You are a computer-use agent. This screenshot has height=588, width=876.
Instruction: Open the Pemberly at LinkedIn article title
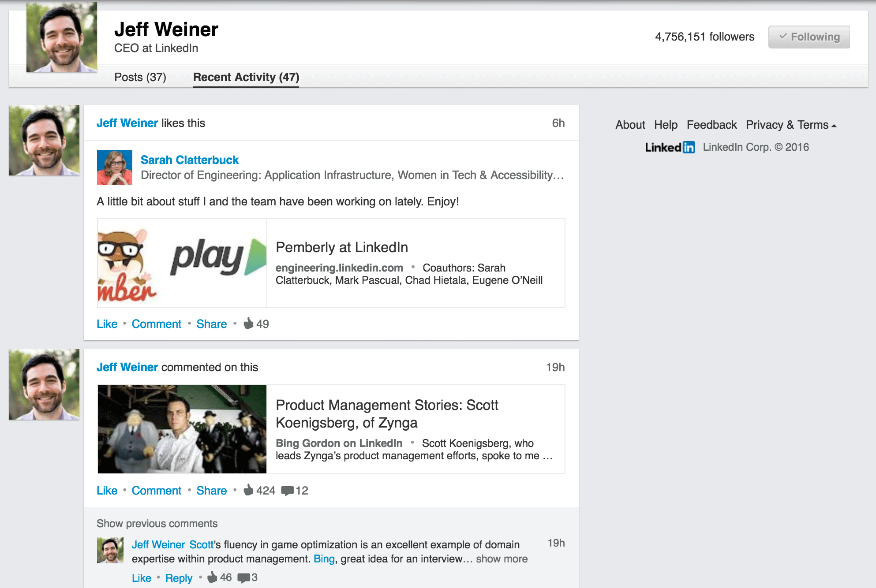point(342,247)
